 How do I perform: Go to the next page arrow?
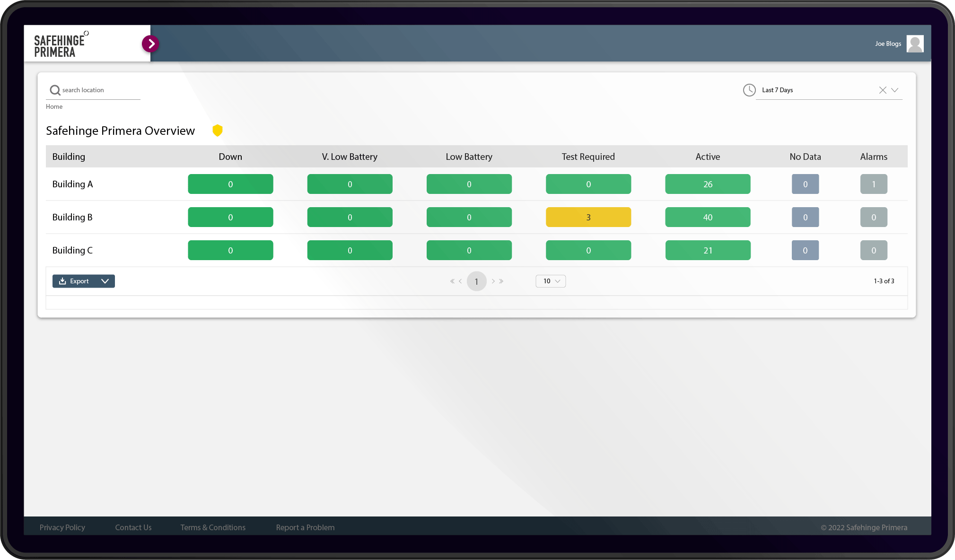click(x=493, y=281)
